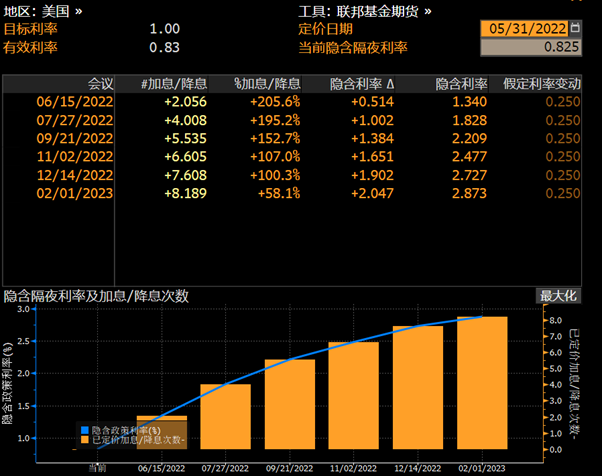Click the 定价日期 field showing 05/31/2022
This screenshot has width=602, height=476.
[530, 29]
